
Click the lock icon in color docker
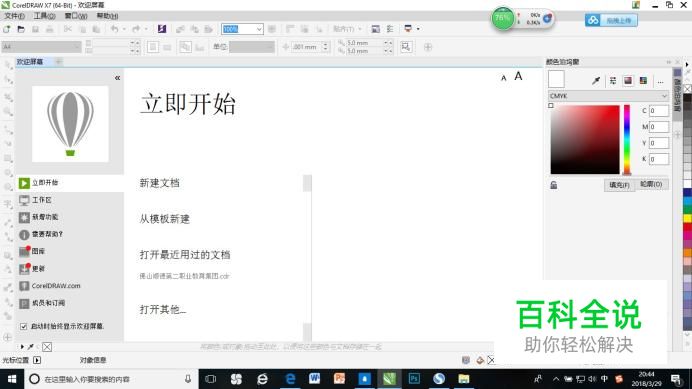pyautogui.click(x=554, y=185)
